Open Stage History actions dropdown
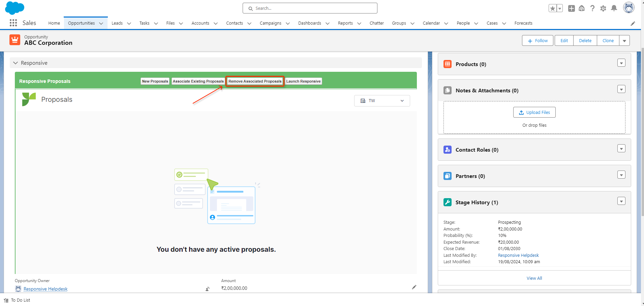Viewport: 644px width, 306px height. pos(621,201)
